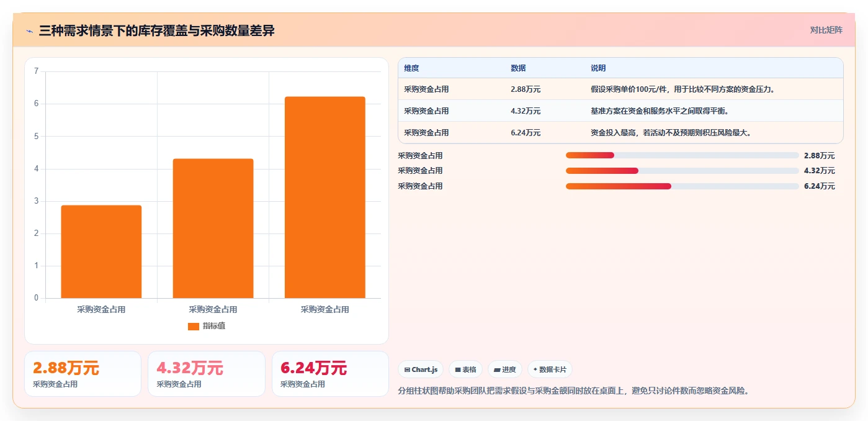The height and width of the screenshot is (421, 868).
Task: Click the card title 三种需求情景下的库存覆盖与采购数量差异
Action: pos(157,30)
